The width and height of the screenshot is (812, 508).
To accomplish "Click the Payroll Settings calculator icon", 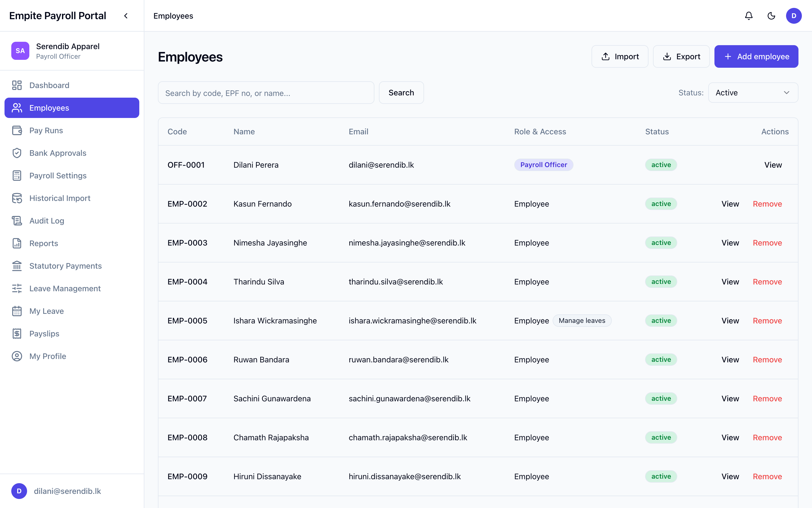I will pyautogui.click(x=17, y=175).
